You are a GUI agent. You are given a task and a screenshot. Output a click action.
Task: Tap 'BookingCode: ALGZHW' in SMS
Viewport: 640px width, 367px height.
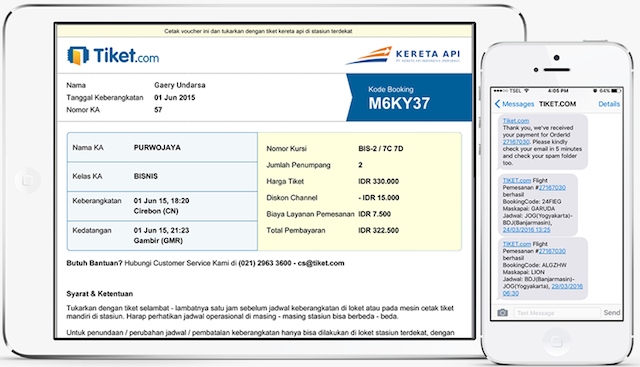click(535, 265)
